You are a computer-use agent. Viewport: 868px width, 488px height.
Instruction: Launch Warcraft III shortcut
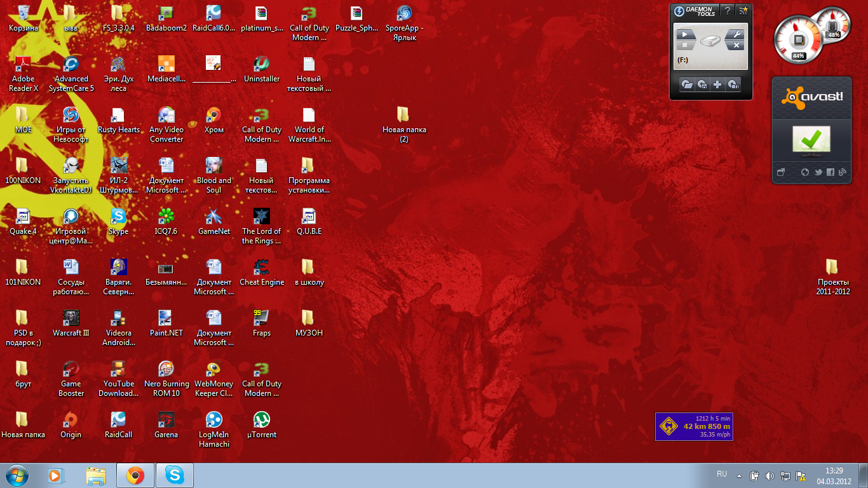[71, 323]
